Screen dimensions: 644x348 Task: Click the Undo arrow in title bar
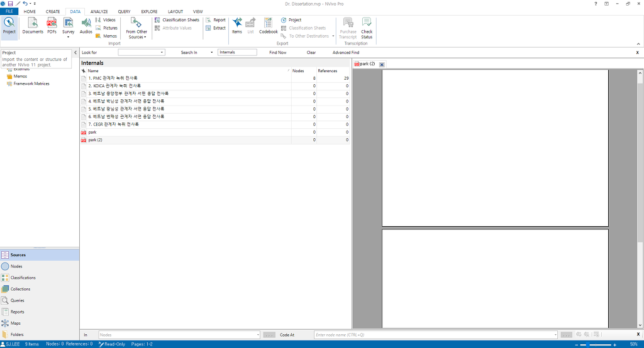25,4
